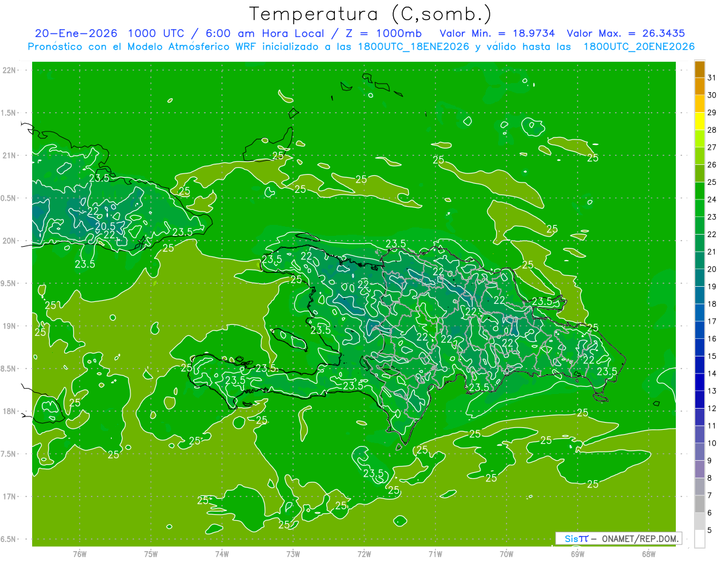Click the '76W' longitude axis label
This screenshot has height=562, width=728.
79,554
